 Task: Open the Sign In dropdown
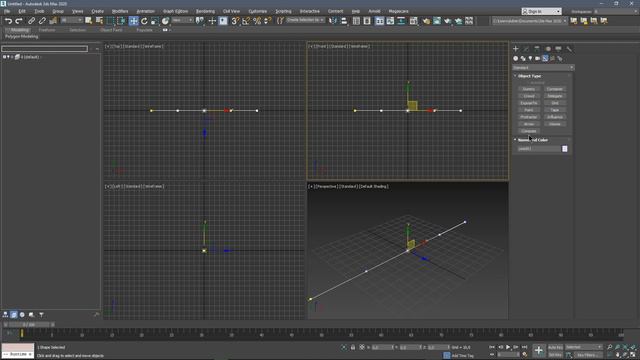tap(541, 11)
